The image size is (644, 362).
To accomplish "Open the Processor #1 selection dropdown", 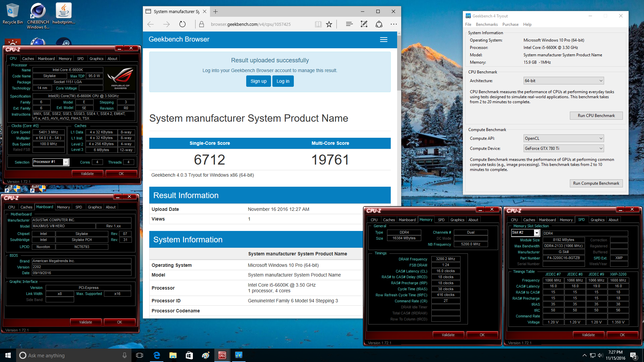I will (51, 162).
